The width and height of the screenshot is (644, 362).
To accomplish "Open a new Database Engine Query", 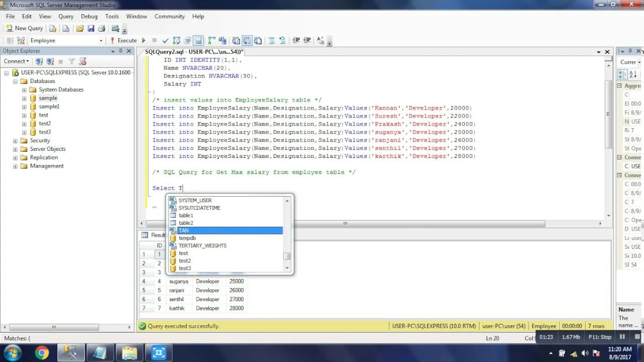I will tap(52, 28).
